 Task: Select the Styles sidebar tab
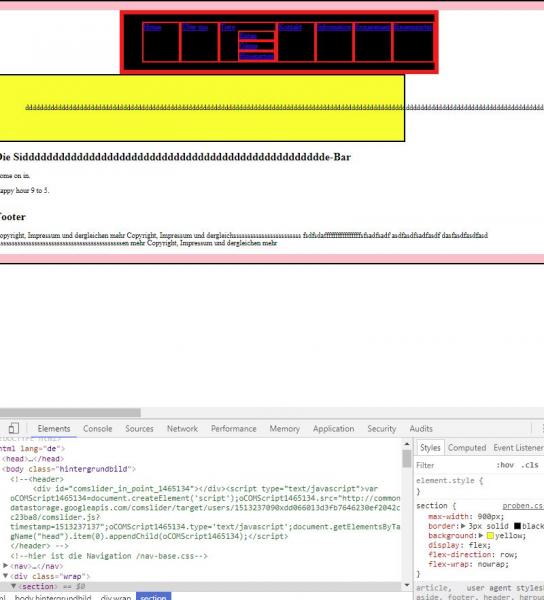[x=430, y=448]
